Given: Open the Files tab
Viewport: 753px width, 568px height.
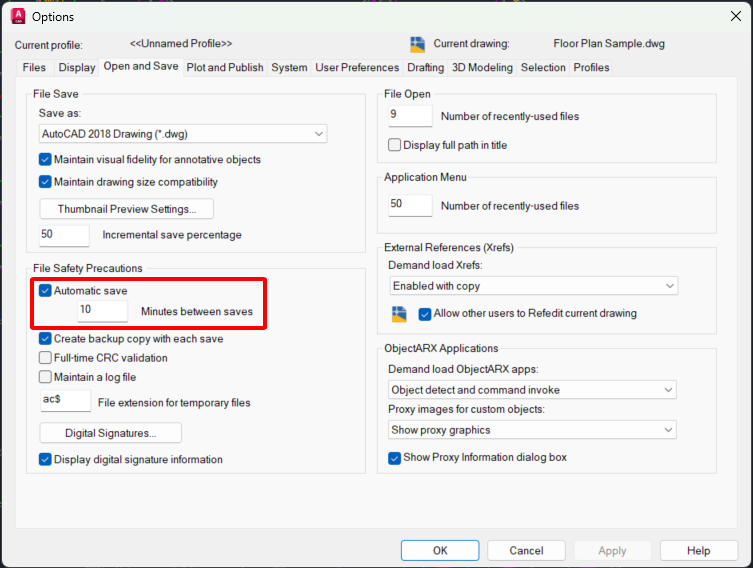Looking at the screenshot, I should 34,68.
